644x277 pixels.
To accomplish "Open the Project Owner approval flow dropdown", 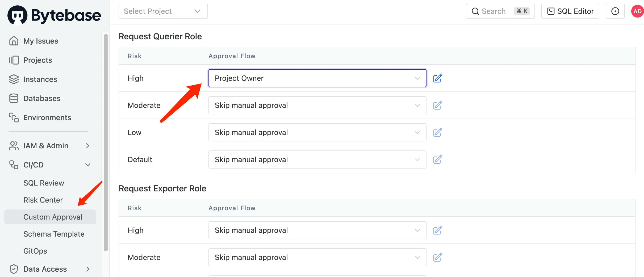I will pos(317,78).
